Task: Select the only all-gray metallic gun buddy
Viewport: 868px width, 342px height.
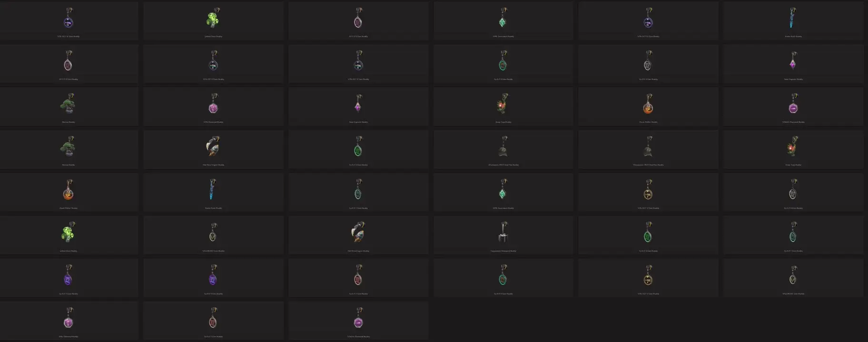Action: pos(503,234)
